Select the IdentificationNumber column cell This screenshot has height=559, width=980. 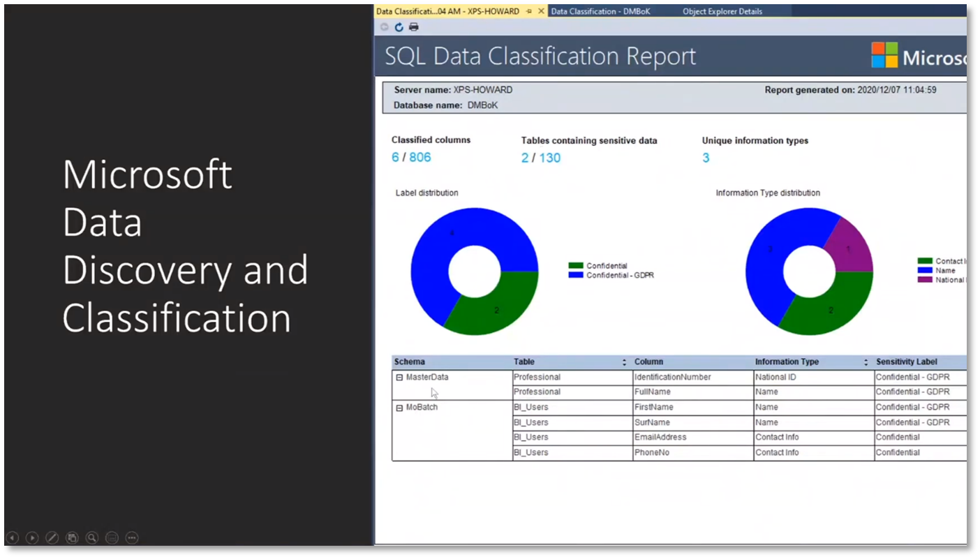click(693, 378)
